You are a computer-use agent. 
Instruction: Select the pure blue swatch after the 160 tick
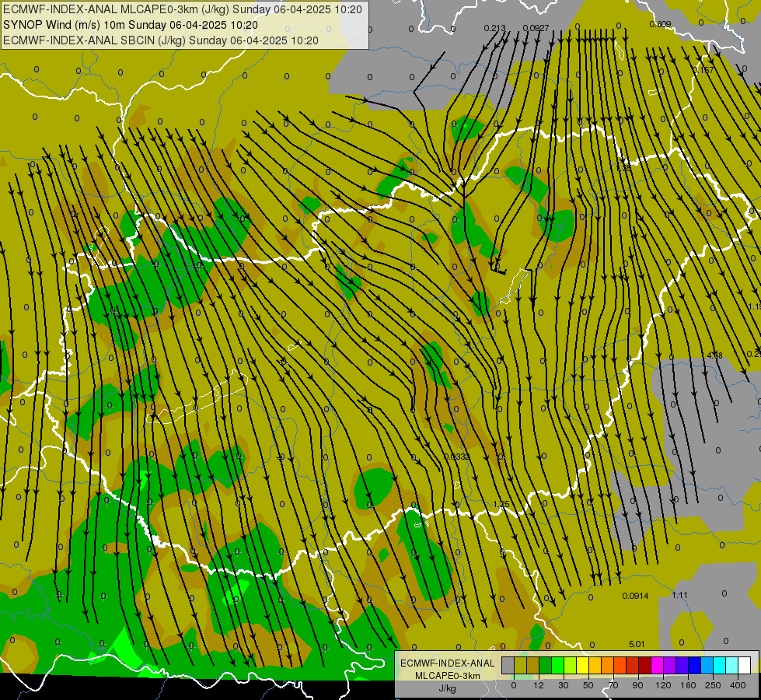pos(694,665)
